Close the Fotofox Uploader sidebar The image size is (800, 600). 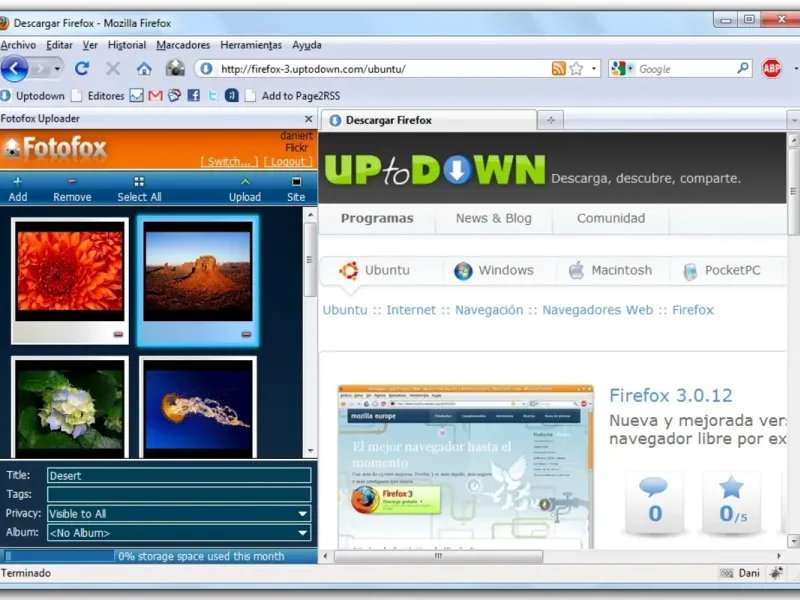[x=308, y=119]
